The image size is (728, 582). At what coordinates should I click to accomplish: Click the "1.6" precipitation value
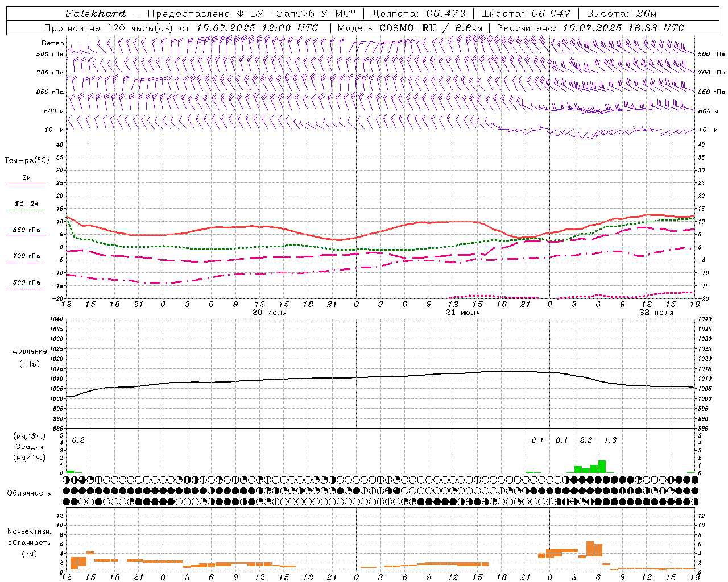coord(610,440)
